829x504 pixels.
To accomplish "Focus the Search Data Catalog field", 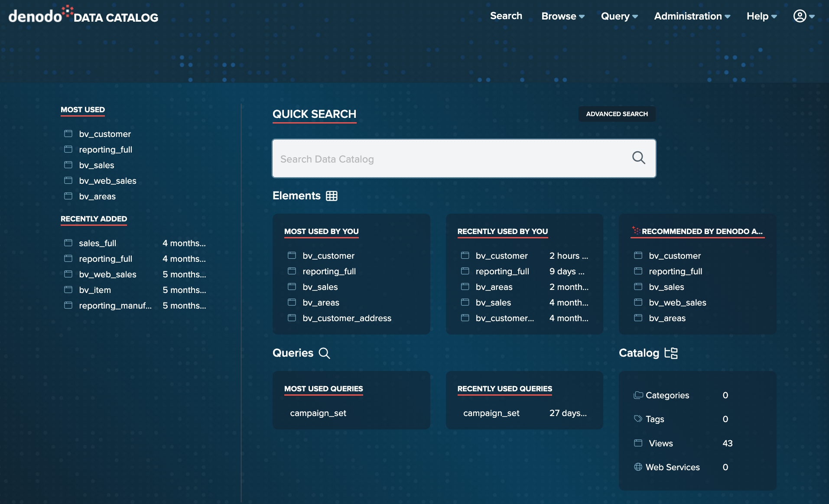I will pos(451,159).
